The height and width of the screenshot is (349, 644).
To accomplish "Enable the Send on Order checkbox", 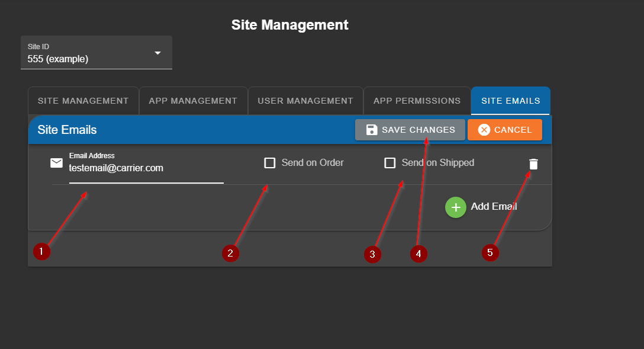I will point(270,163).
